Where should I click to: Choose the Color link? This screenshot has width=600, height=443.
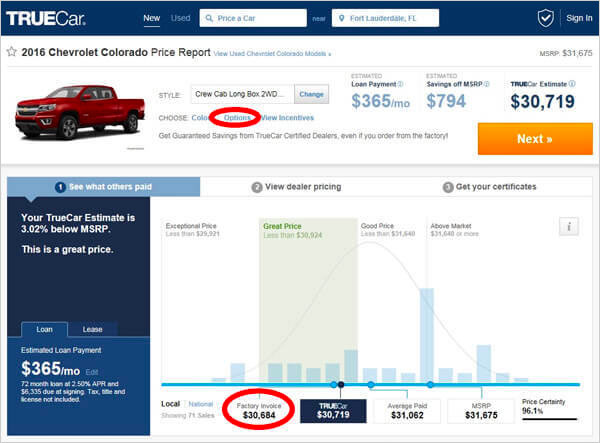click(201, 118)
